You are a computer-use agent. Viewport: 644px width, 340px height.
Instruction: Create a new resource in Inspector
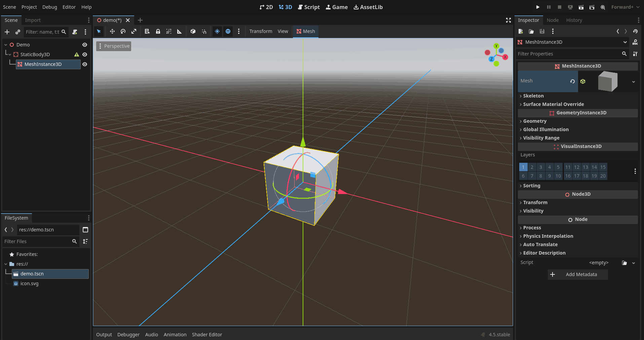pyautogui.click(x=521, y=31)
